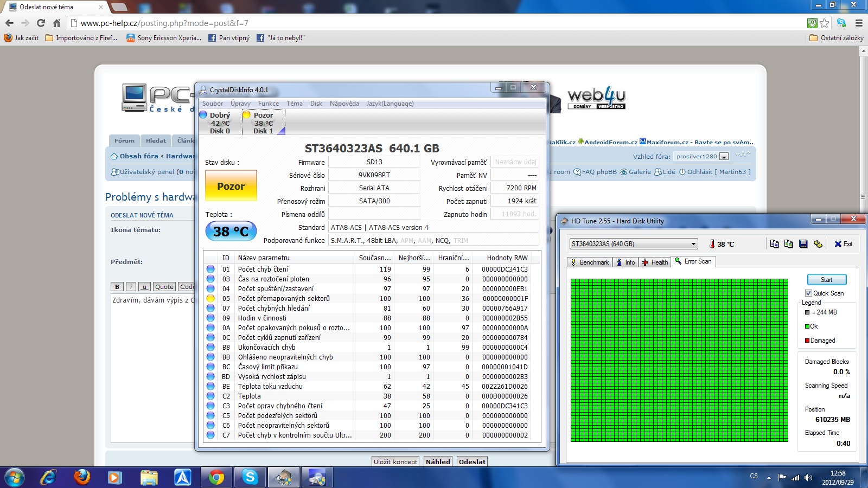Screen dimensions: 868x488
Task: Click Quote formatting button
Action: (164, 287)
